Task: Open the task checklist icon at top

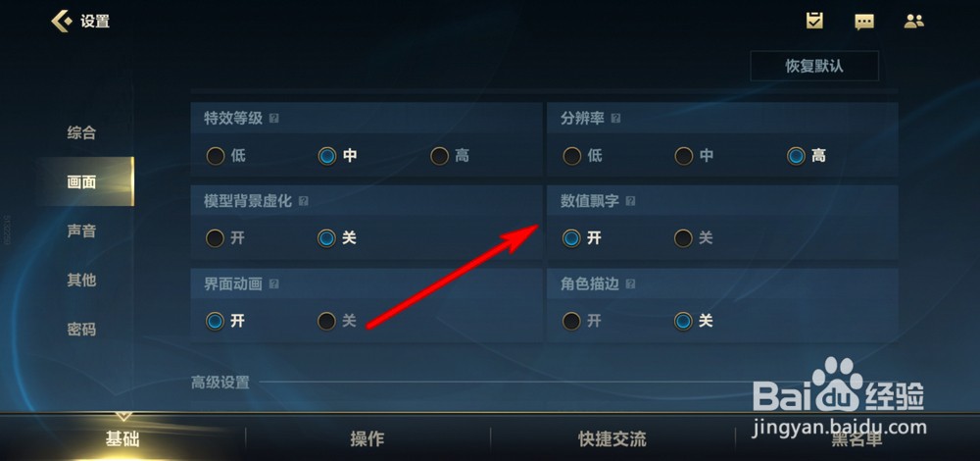Action: point(814,21)
